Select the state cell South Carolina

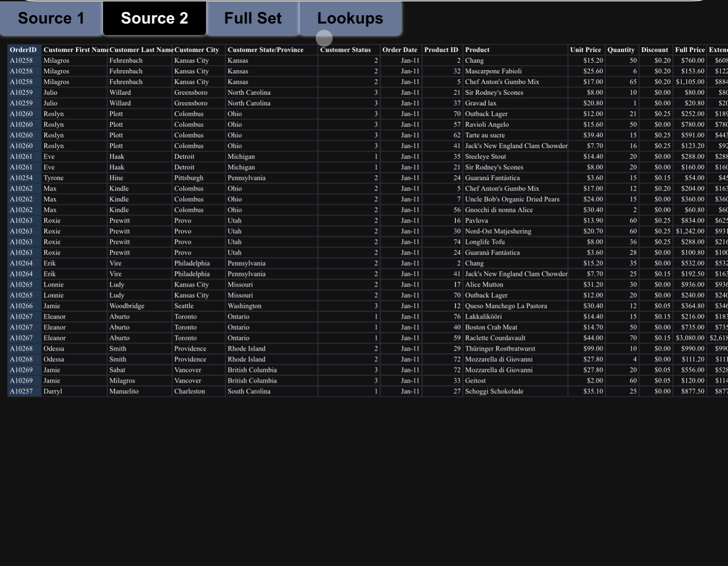(272, 391)
